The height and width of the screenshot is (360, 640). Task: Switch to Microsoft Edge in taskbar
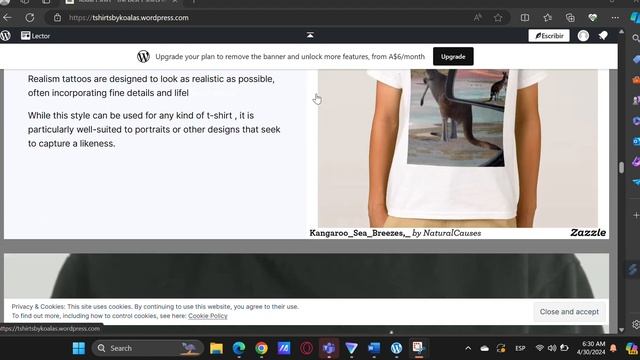239,348
